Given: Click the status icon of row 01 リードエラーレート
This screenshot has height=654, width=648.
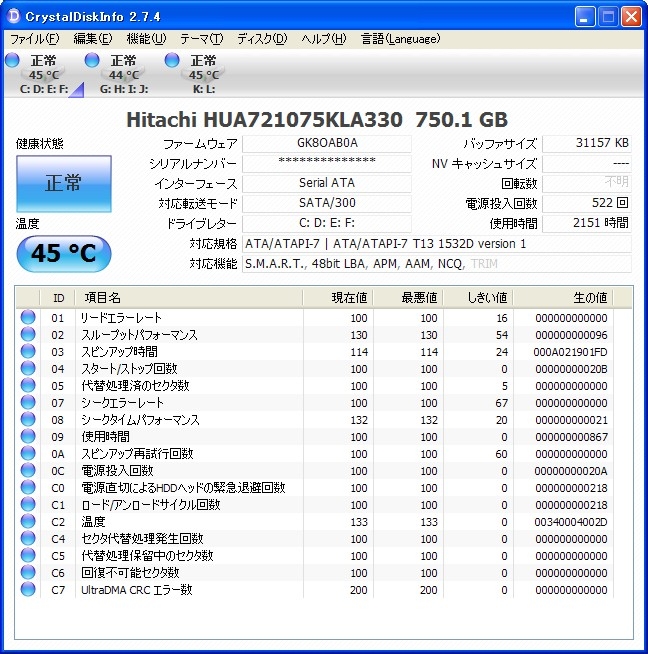Looking at the screenshot, I should 28,317.
